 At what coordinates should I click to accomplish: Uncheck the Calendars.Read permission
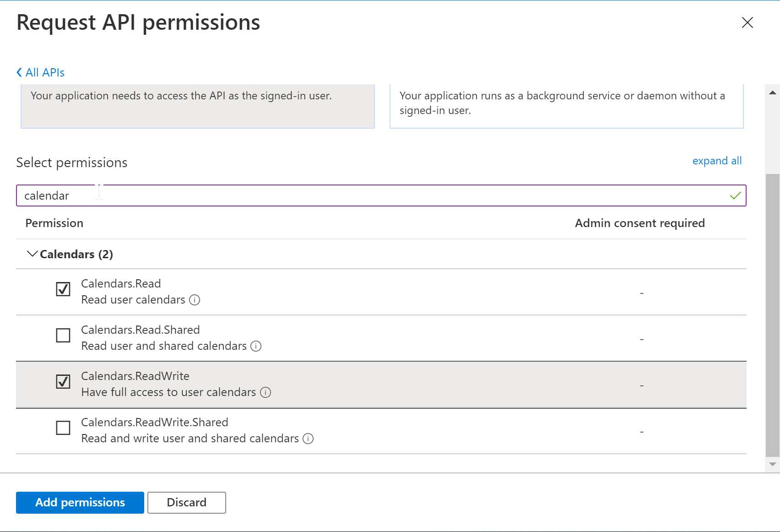pos(63,289)
